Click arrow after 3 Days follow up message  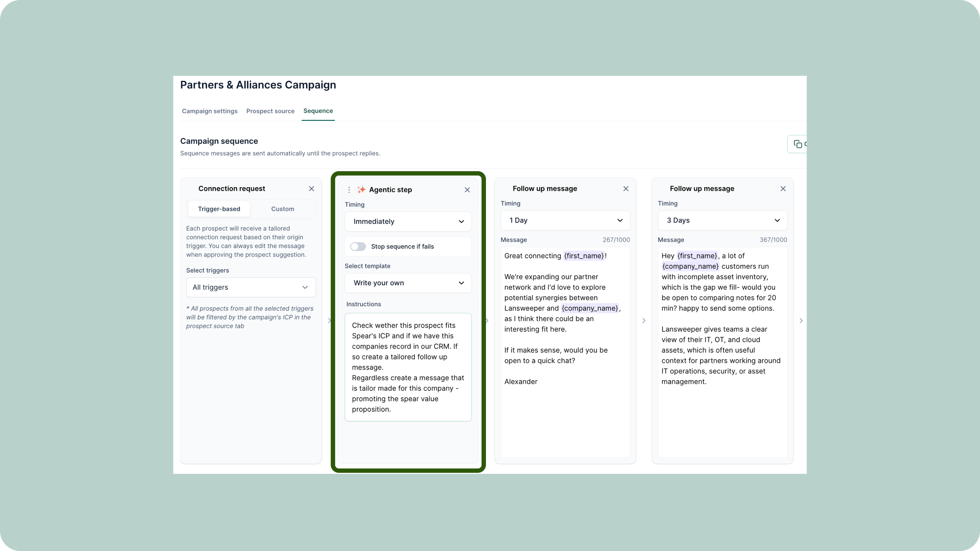[801, 321]
